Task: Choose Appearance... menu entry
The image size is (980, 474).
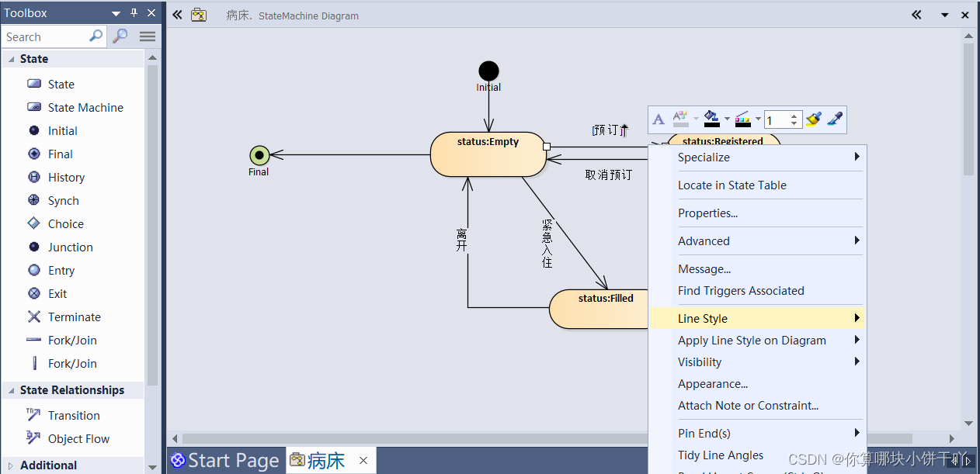Action: 758,383
